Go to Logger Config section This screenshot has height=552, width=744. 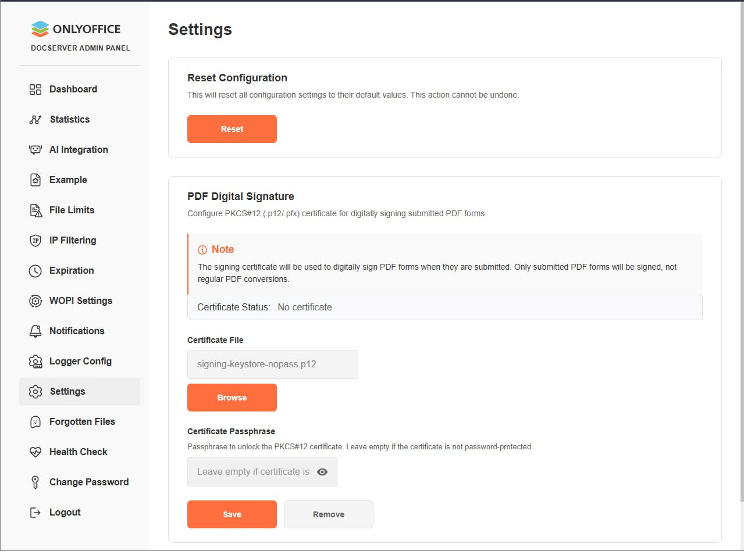point(80,361)
